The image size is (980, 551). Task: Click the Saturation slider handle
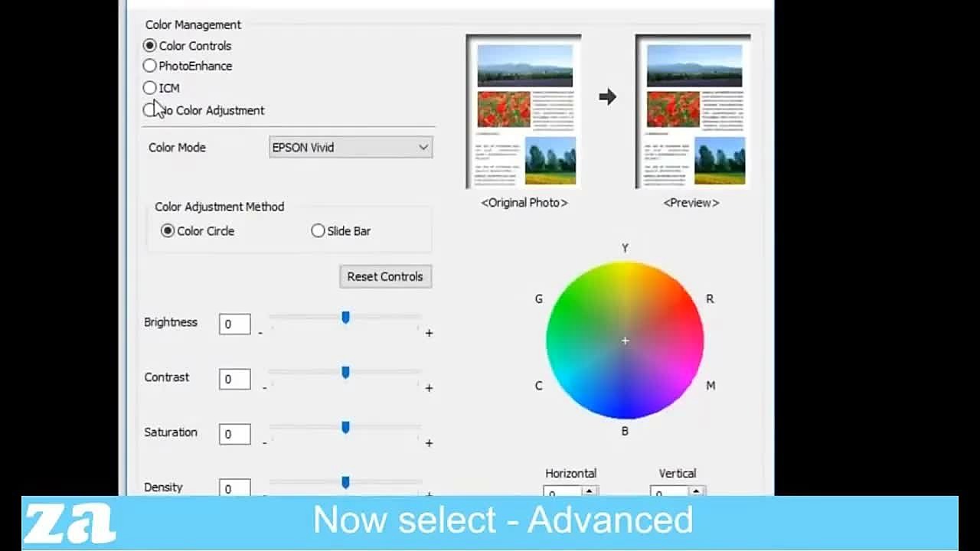[x=345, y=427]
